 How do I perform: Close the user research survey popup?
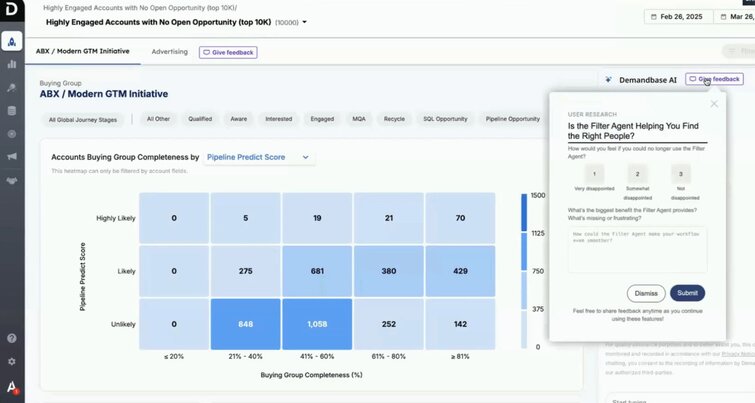click(713, 104)
